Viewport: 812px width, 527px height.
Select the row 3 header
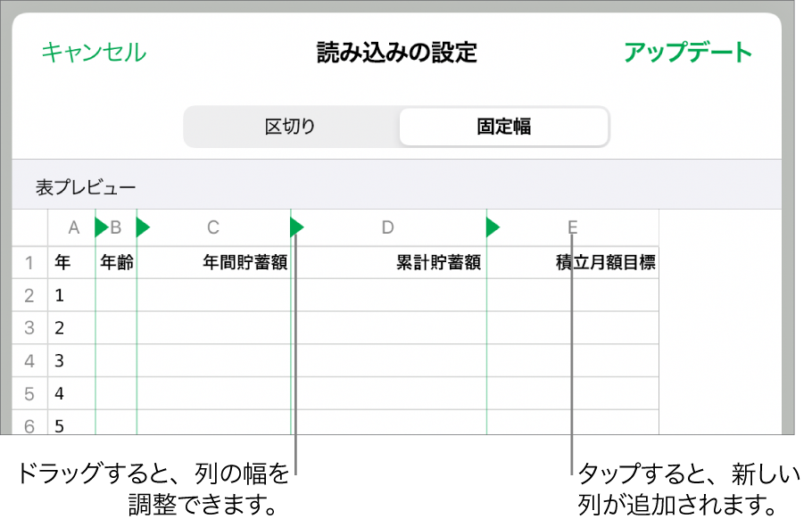coord(29,328)
